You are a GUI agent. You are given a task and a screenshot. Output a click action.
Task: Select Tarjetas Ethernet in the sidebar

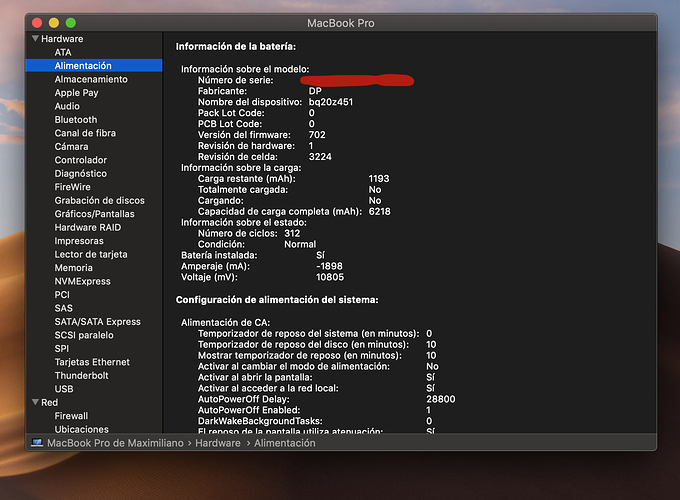(92, 361)
